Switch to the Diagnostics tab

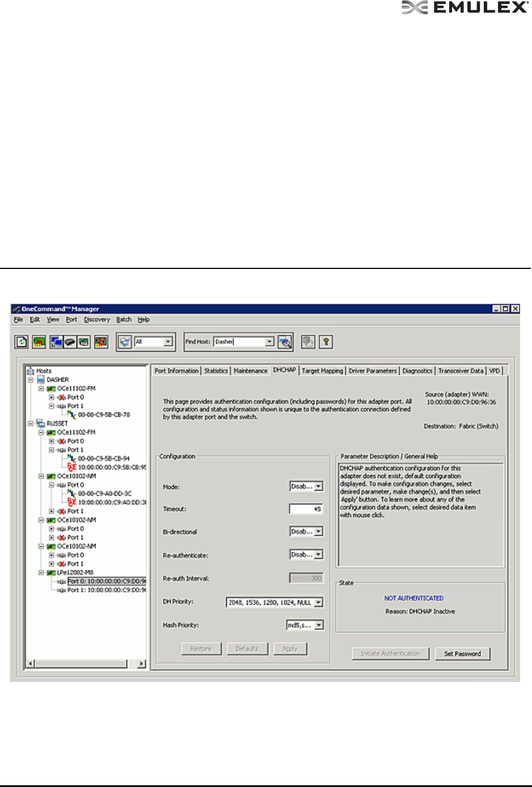[x=417, y=371]
